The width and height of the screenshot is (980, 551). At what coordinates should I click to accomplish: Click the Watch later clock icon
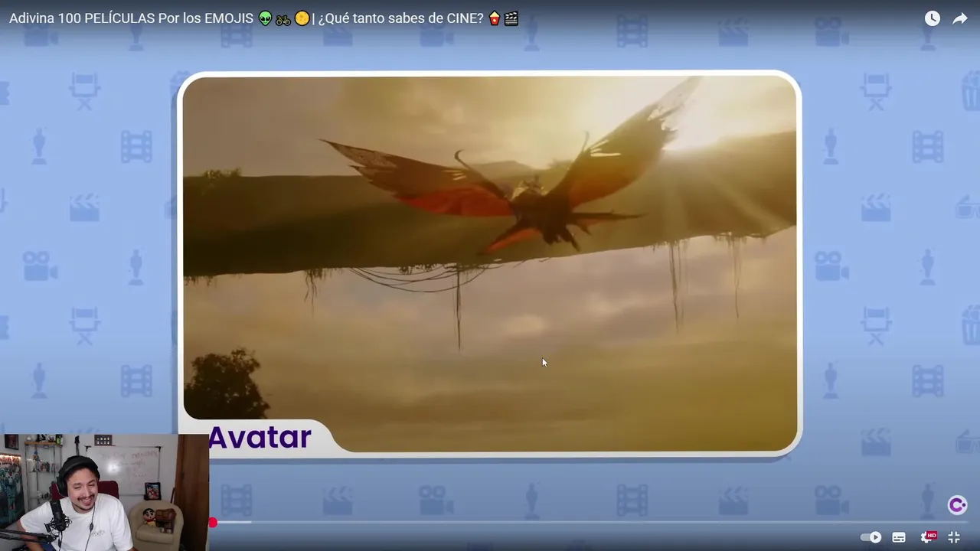(x=932, y=18)
